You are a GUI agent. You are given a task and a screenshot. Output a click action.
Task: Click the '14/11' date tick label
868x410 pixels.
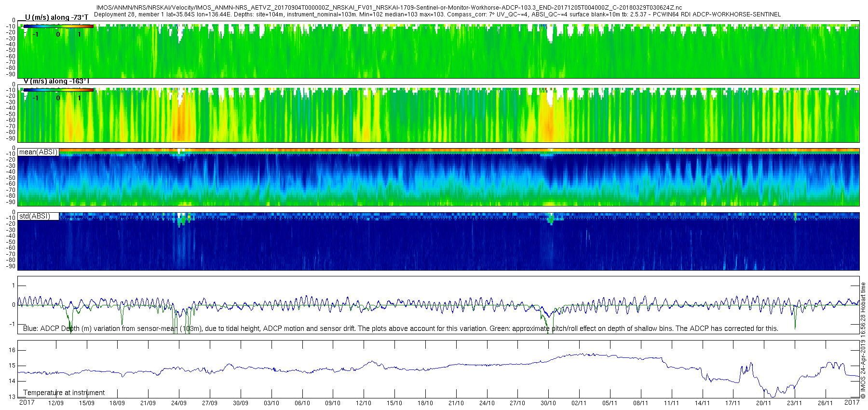[702, 403]
